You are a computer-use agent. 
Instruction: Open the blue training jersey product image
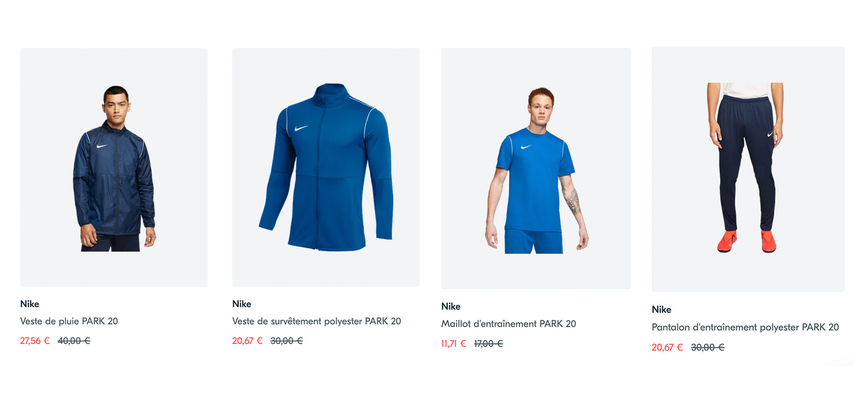coord(536,169)
